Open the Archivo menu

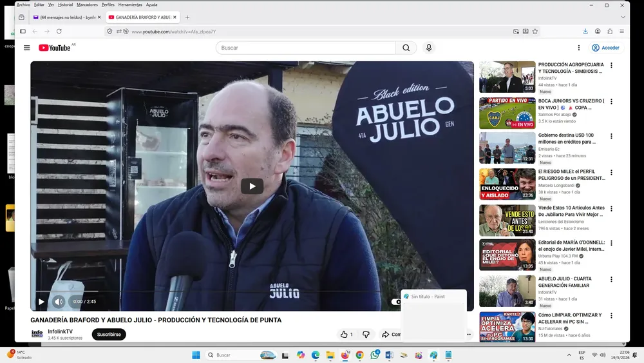pos(23,5)
